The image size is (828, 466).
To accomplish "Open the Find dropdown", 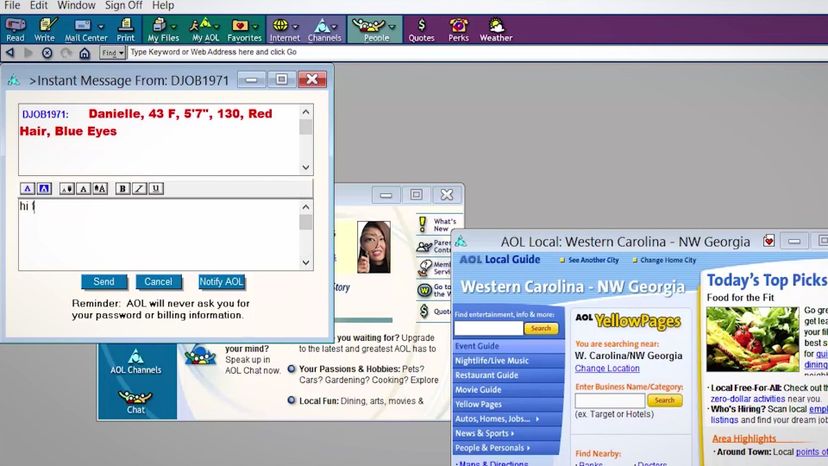I will pyautogui.click(x=112, y=53).
